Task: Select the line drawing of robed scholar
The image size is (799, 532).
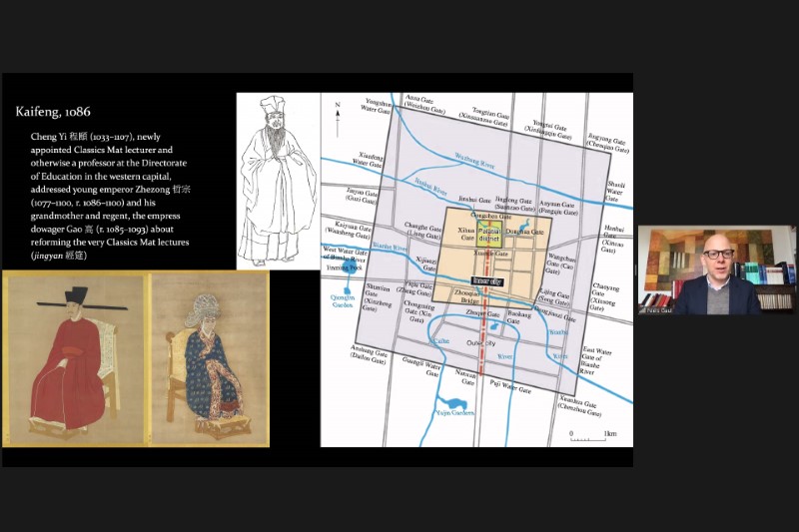Action: tap(277, 181)
